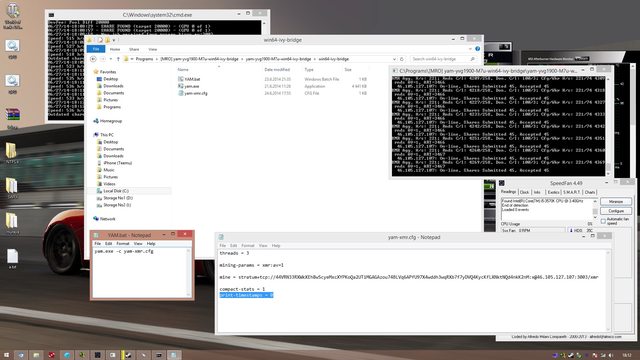The image size is (640, 360).
Task: Open Music under This PC
Action: pyautogui.click(x=109, y=170)
